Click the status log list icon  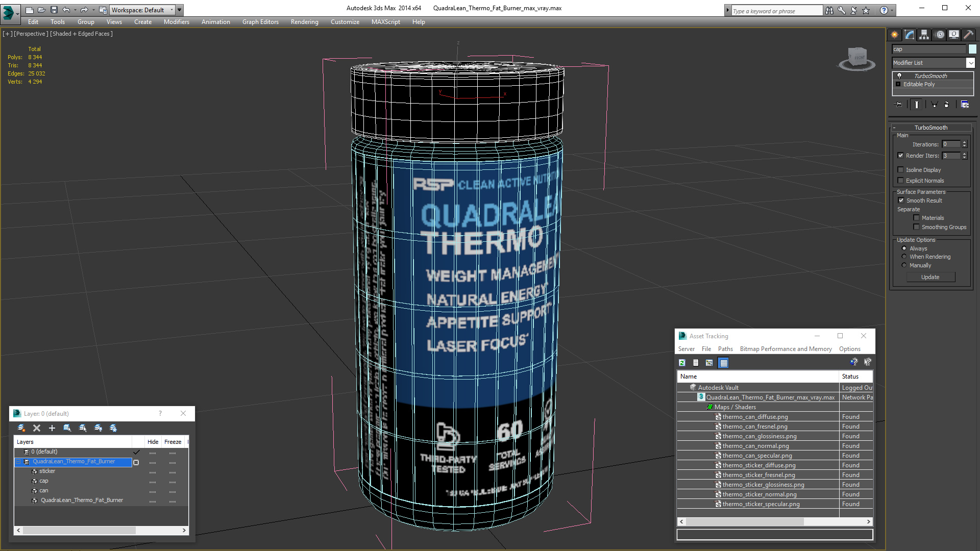(x=696, y=363)
